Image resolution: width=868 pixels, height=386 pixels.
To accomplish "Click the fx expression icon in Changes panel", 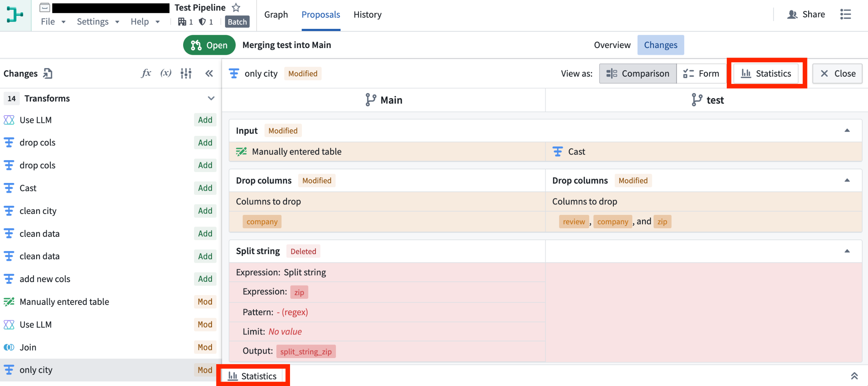I will coord(146,73).
